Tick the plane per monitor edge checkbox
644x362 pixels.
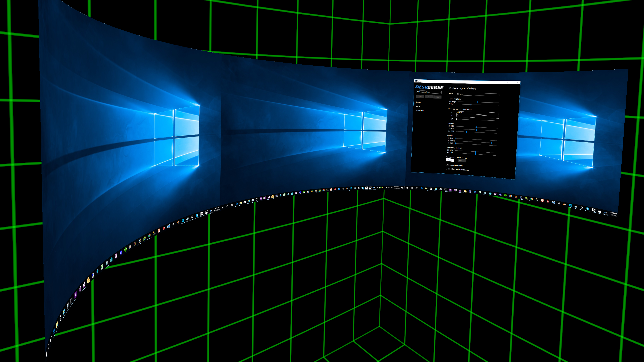point(452,115)
